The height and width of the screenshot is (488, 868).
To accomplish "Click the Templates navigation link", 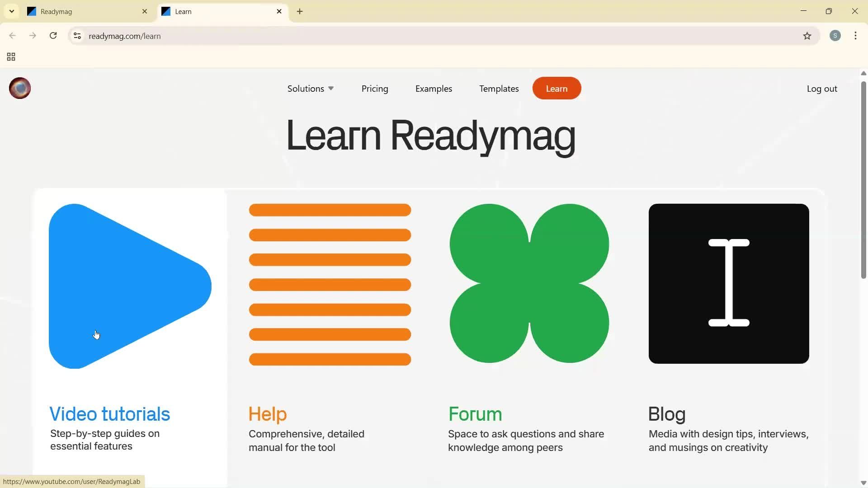I will 499,89.
